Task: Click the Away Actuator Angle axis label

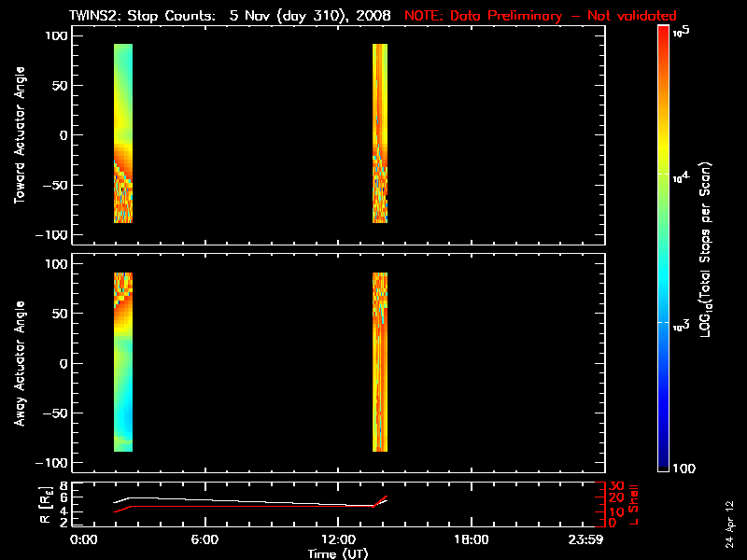Action: coord(19,363)
